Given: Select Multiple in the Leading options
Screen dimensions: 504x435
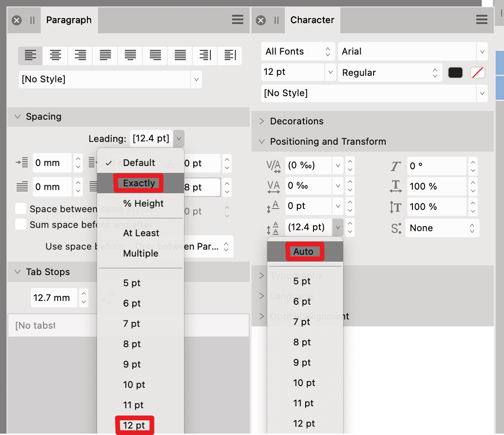Looking at the screenshot, I should pyautogui.click(x=141, y=253).
